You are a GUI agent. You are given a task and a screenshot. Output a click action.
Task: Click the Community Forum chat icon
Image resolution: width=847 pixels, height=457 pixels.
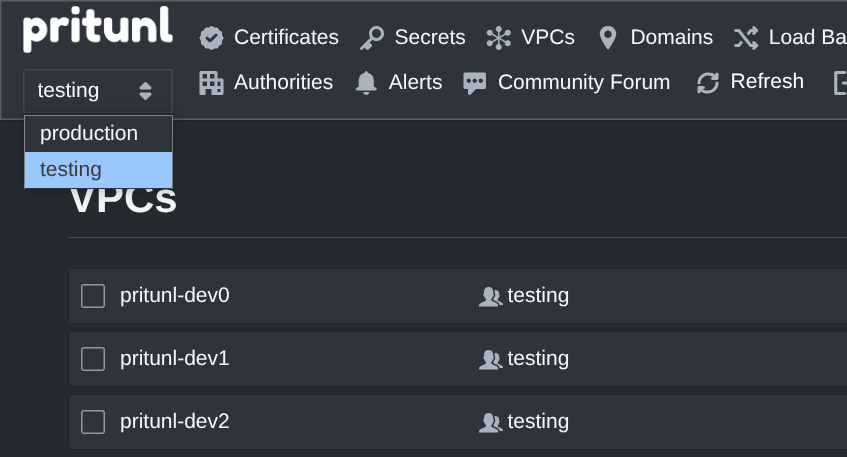(475, 83)
